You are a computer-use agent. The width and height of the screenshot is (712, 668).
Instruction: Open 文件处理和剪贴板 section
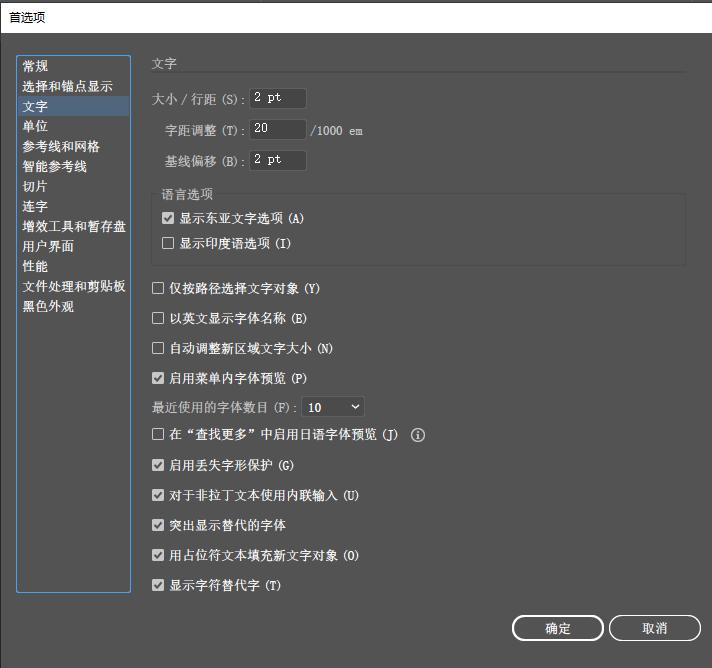pyautogui.click(x=74, y=286)
